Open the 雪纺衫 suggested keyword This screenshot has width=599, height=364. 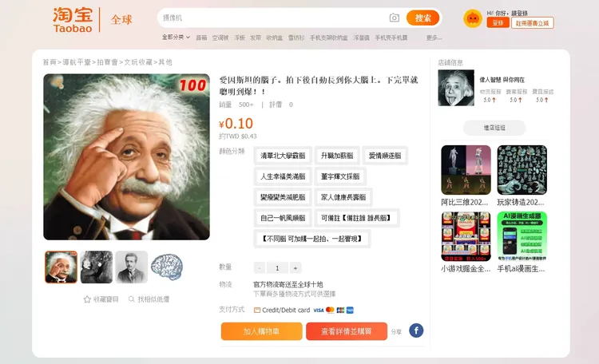click(296, 38)
